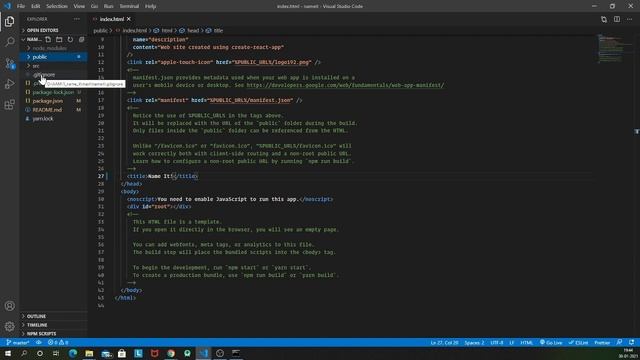Open the Manage gear icon
640x360 pixels.
pyautogui.click(x=9, y=326)
